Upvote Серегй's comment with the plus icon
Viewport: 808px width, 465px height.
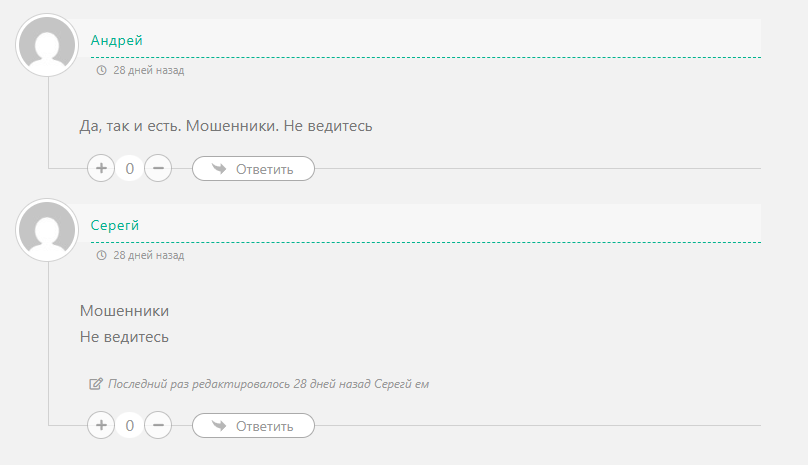tap(101, 425)
